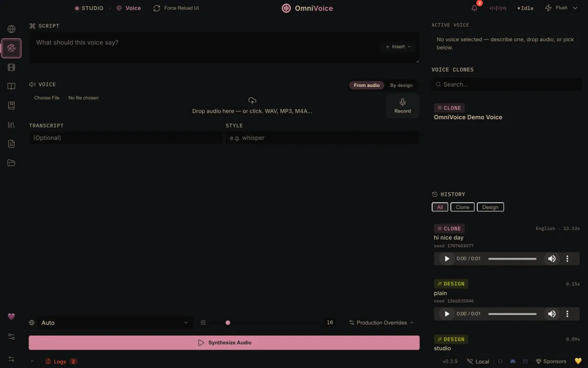Click the Voice breadcrumb item
588x368 pixels.
click(x=128, y=8)
